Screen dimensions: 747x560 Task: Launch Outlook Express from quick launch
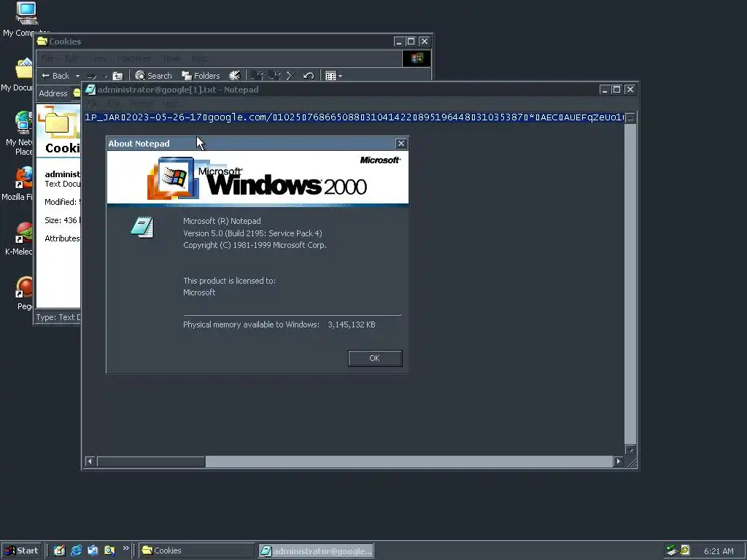tap(93, 551)
